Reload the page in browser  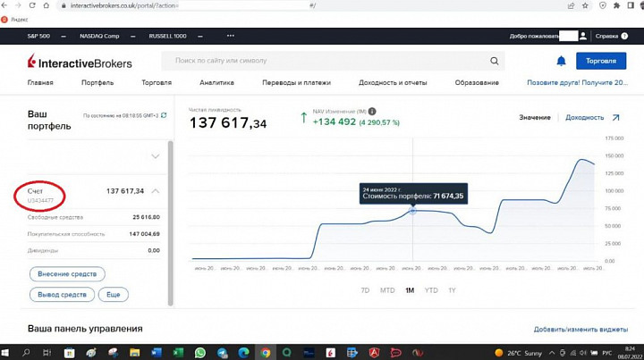[32, 5]
